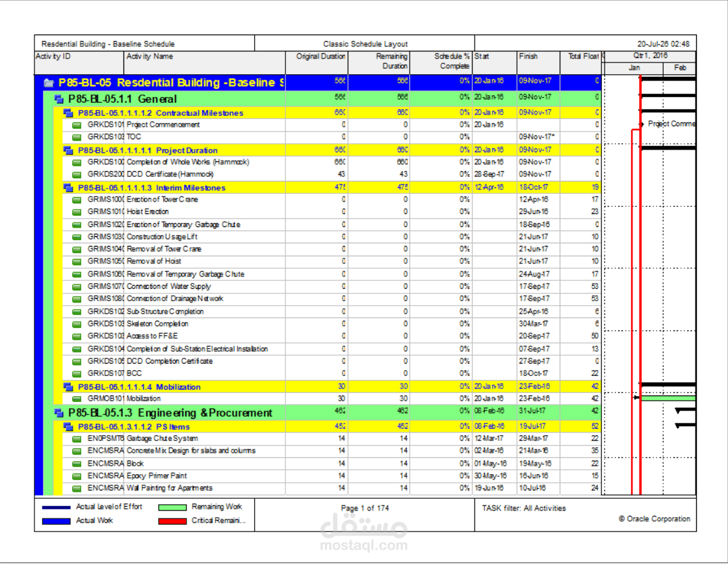The height and width of the screenshot is (564, 728).
Task: Click the blue Actual Work legend swatch
Action: point(56,521)
